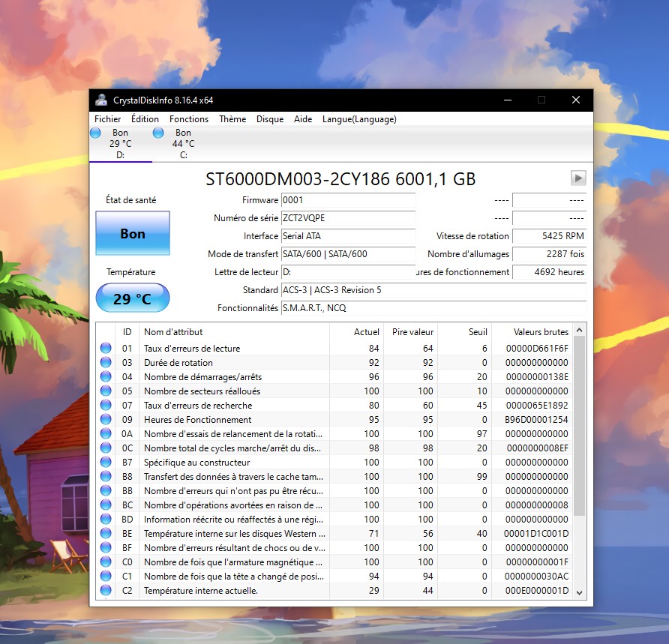Open the Disque menu
Screen dimensions: 669x644
tap(270, 119)
